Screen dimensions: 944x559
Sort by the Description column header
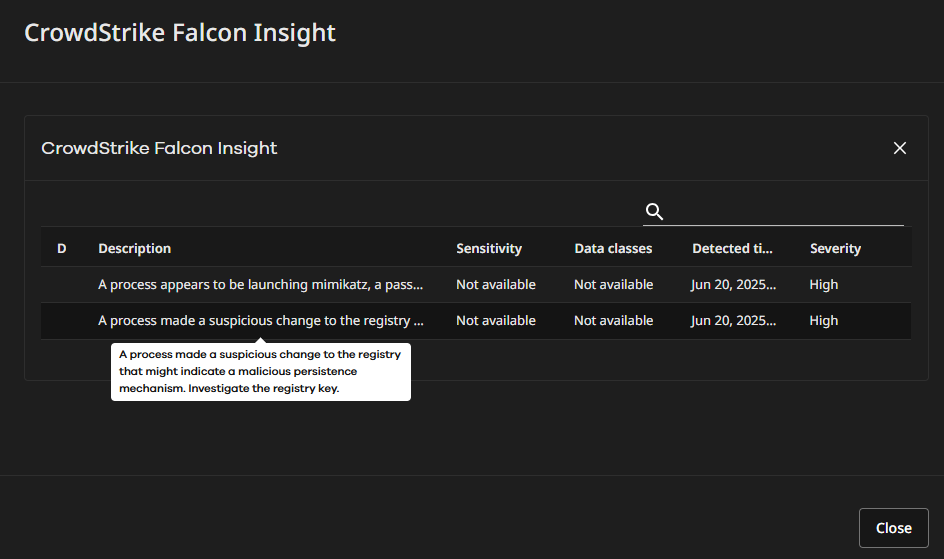coord(134,249)
